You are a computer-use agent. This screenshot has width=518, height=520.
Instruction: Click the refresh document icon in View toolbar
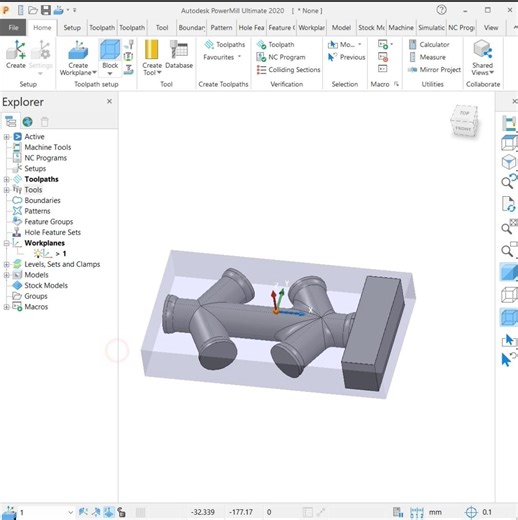point(509,204)
